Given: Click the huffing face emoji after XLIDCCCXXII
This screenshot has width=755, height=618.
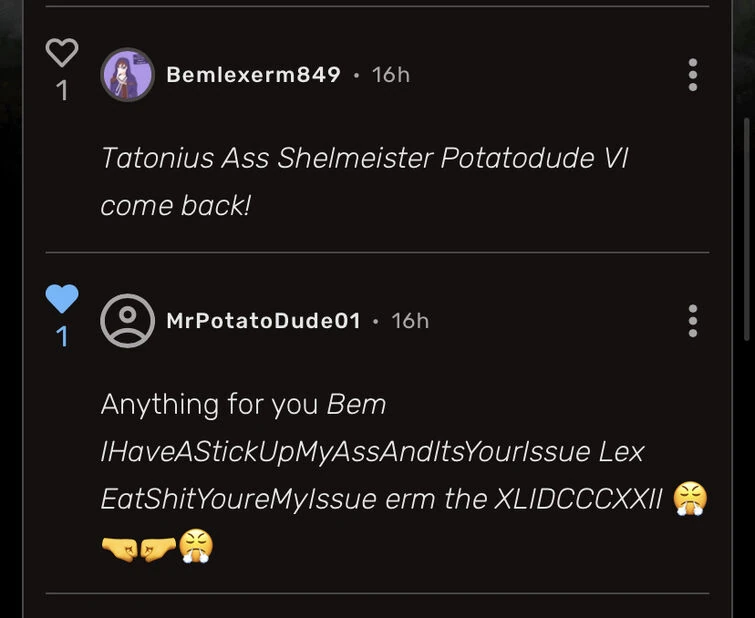Looking at the screenshot, I should point(690,498).
